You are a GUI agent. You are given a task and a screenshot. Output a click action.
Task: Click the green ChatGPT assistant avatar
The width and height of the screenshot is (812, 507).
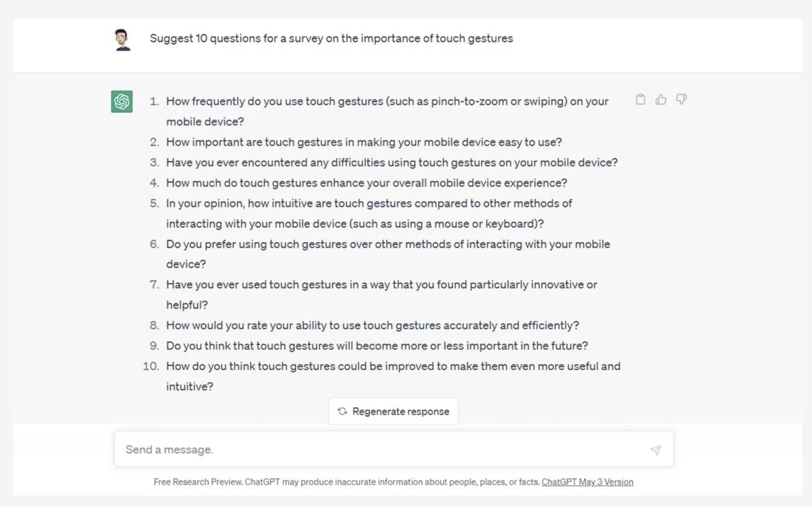coord(121,102)
